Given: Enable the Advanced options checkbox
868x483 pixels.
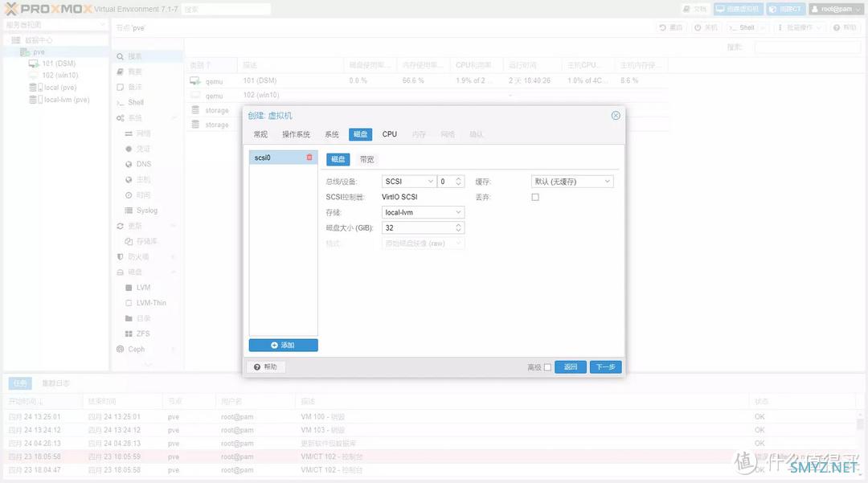Looking at the screenshot, I should (547, 367).
